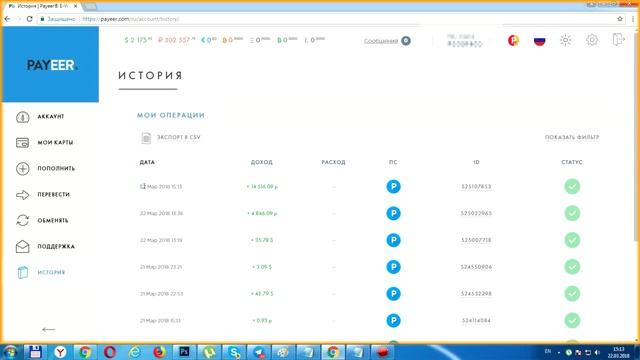Click the ruble balance 302 557

[176, 40]
